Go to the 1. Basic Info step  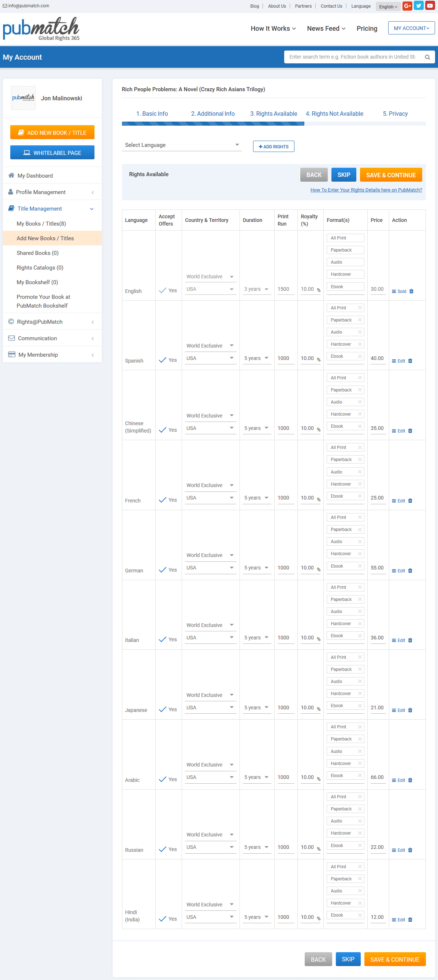(x=152, y=114)
